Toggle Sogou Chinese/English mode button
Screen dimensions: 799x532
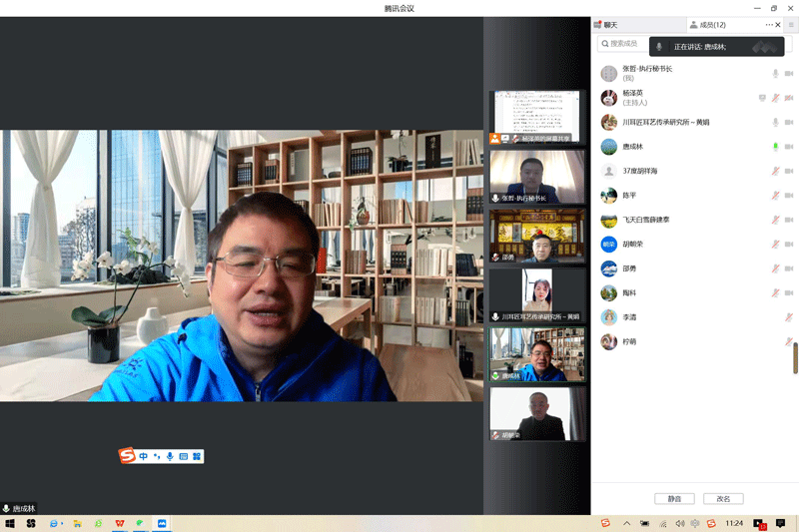[x=144, y=456]
